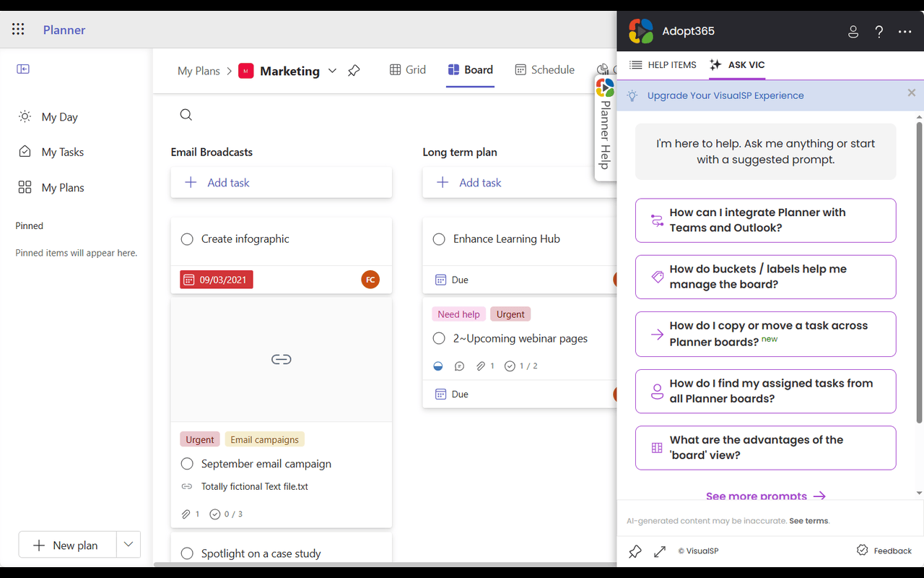Expand the New plan dropdown arrow
The width and height of the screenshot is (924, 578).
128,545
